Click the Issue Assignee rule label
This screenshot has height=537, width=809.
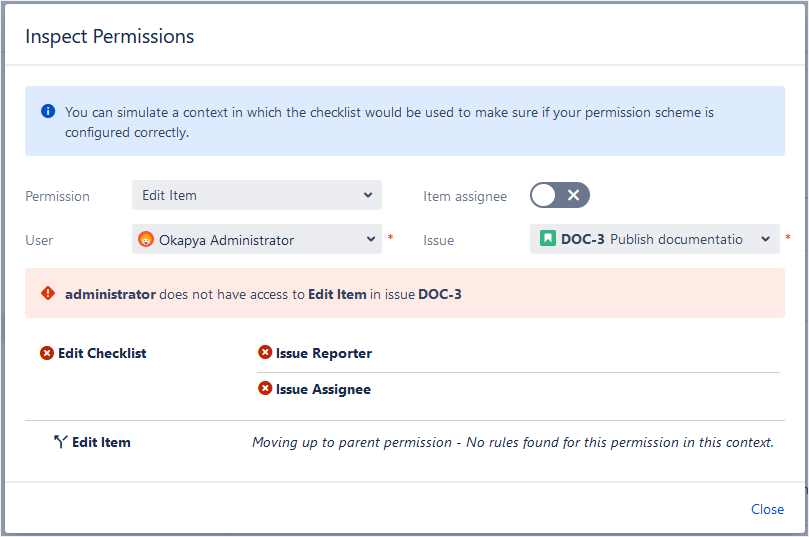pyautogui.click(x=323, y=389)
